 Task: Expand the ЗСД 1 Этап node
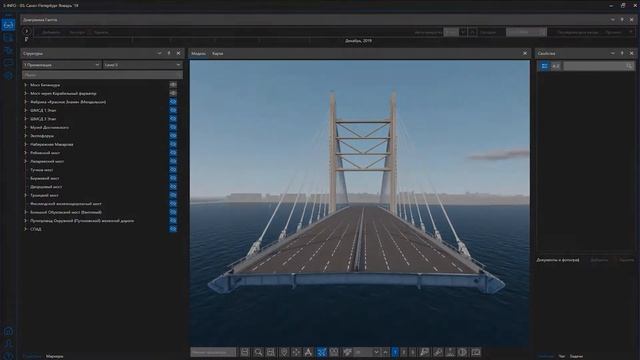coord(26,110)
